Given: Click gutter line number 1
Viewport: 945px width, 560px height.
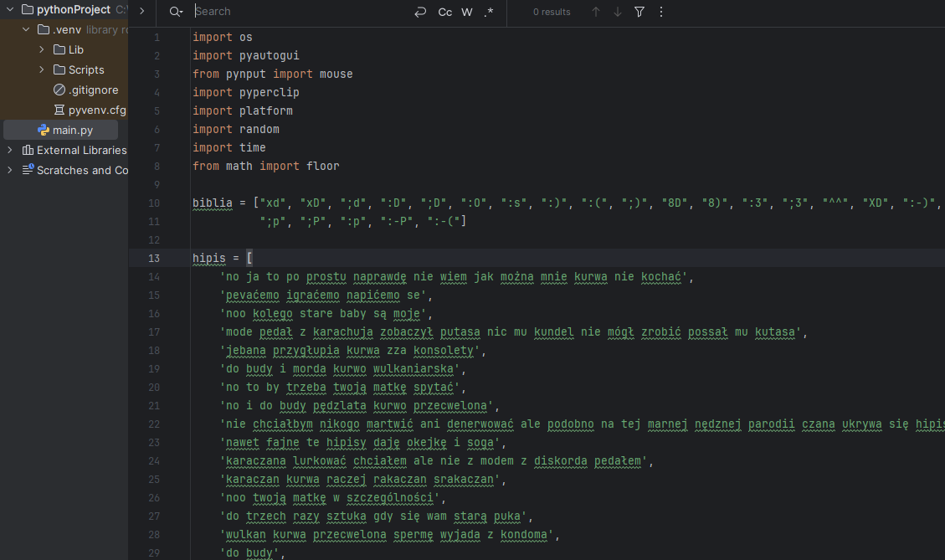Looking at the screenshot, I should pos(157,38).
